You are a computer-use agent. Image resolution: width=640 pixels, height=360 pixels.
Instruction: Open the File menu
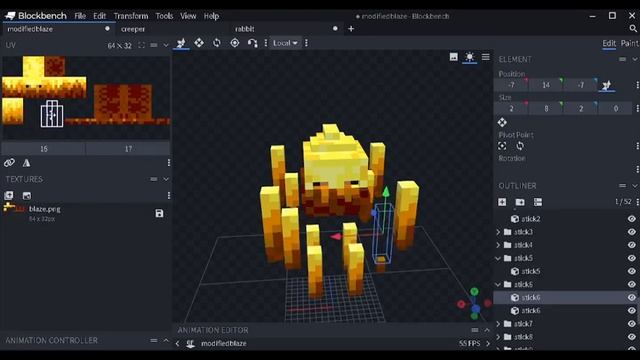click(x=80, y=16)
